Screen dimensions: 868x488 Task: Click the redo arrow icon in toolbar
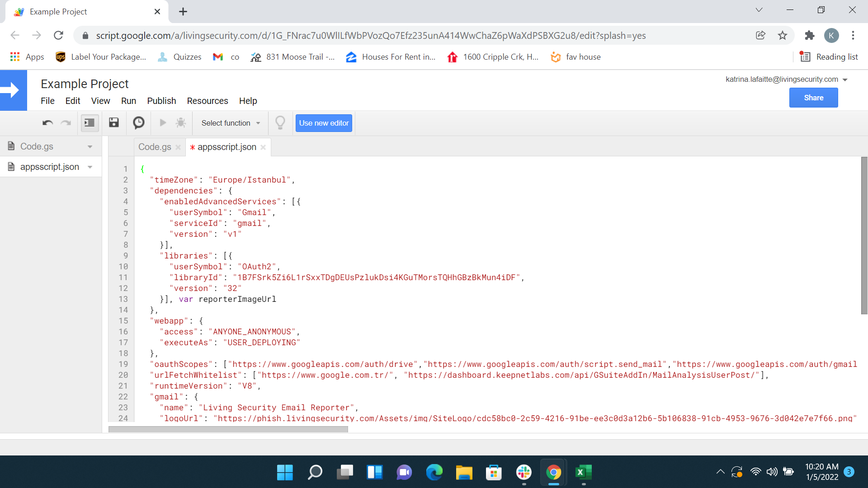[66, 123]
